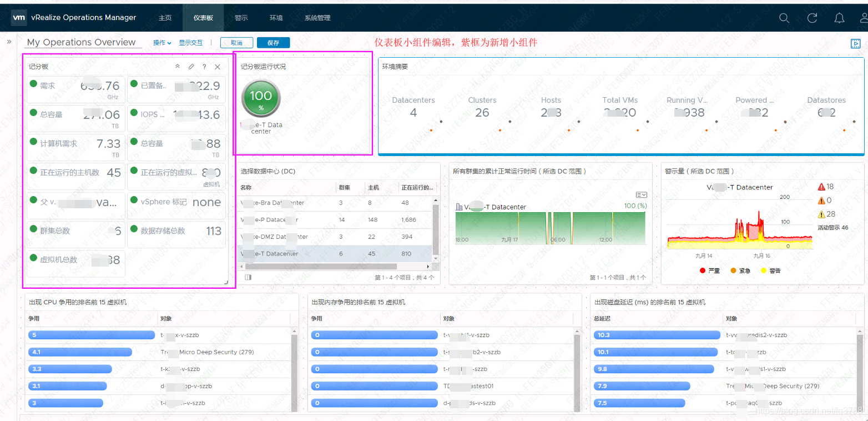Close the 记分板 widget
Image resolution: width=868 pixels, height=421 pixels.
[x=218, y=67]
